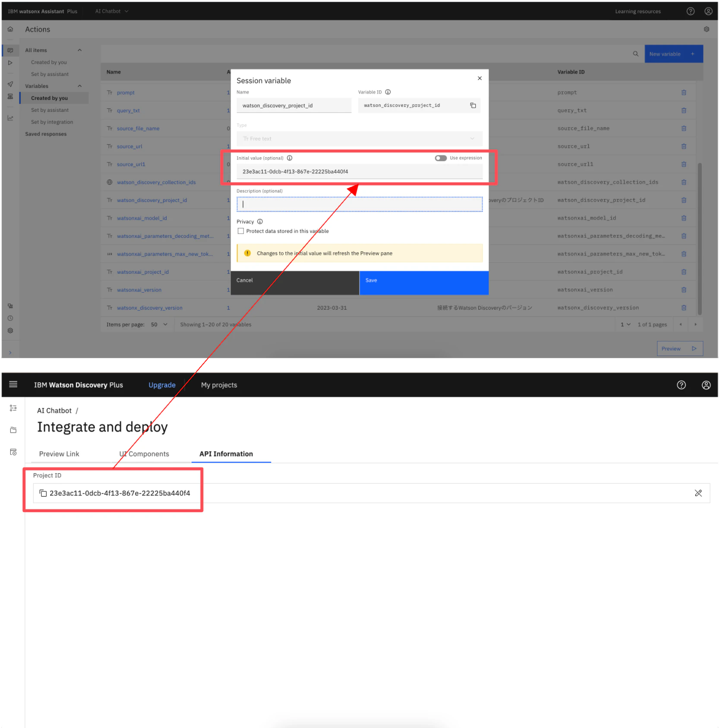Click the Privacy info icon

[x=260, y=222]
